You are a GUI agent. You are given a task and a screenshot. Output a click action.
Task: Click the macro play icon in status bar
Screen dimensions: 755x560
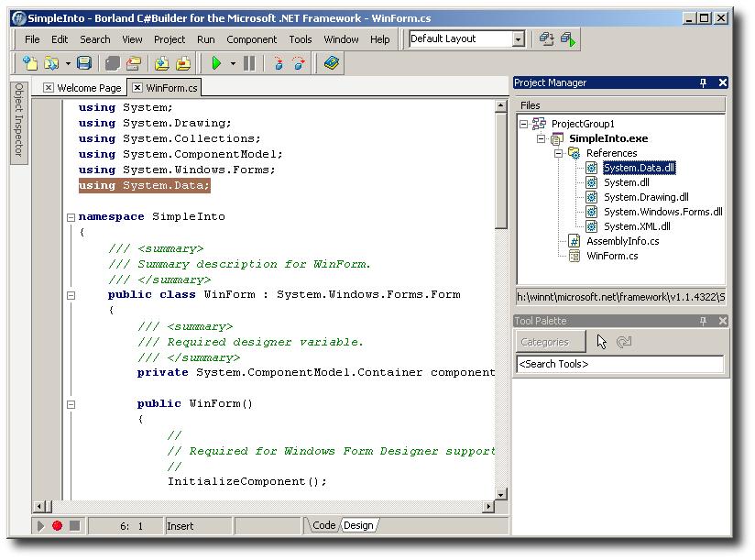tap(40, 526)
